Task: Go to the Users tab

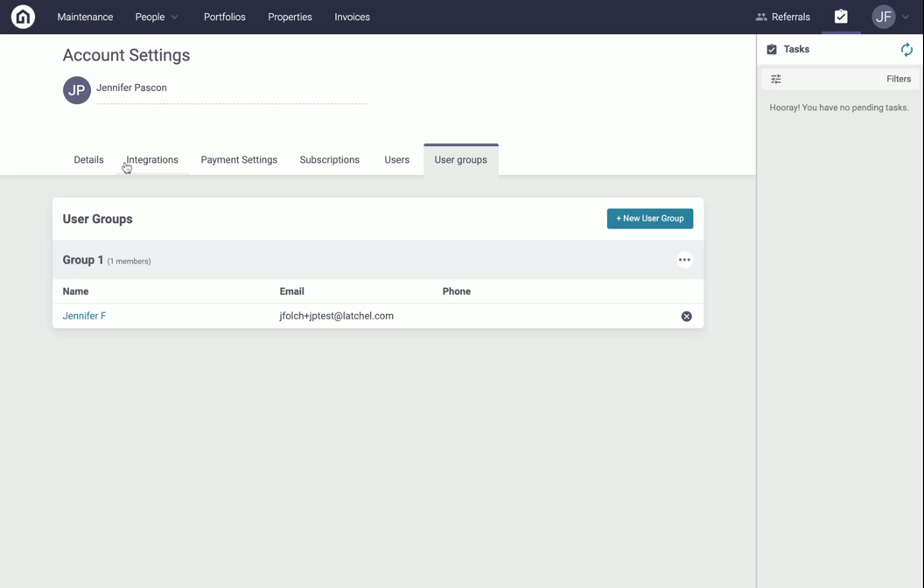Action: coord(396,160)
